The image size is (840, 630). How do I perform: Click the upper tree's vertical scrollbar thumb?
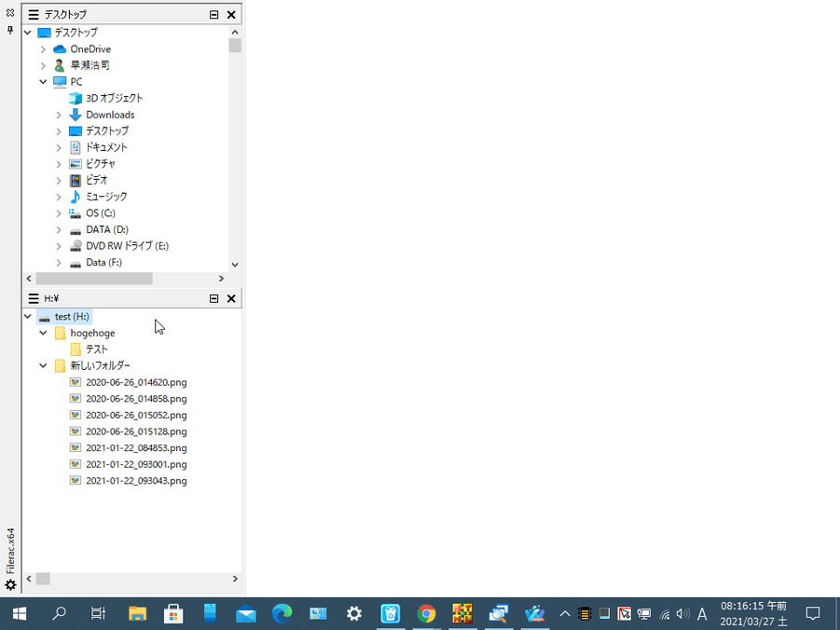[235, 46]
